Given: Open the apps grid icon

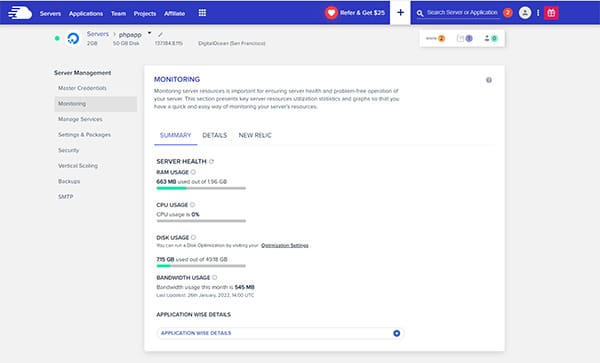Looking at the screenshot, I should (202, 13).
